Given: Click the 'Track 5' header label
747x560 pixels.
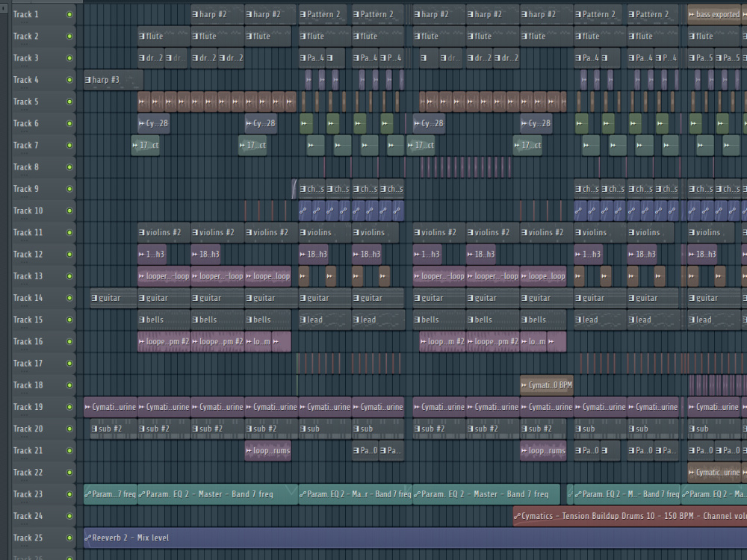Looking at the screenshot, I should (25, 102).
